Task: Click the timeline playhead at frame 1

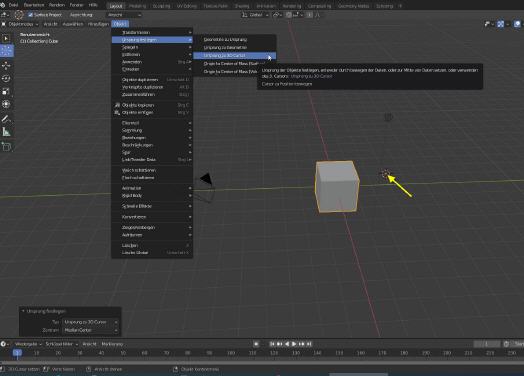Action: click(x=17, y=353)
